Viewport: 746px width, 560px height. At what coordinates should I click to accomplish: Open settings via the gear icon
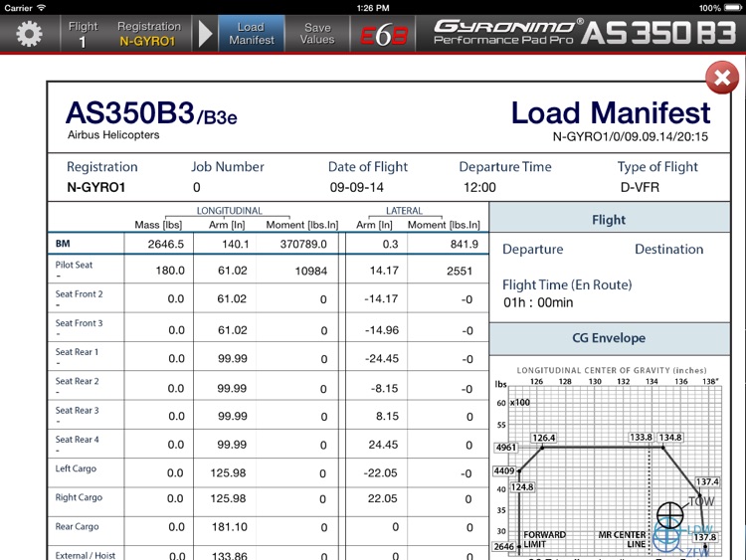pyautogui.click(x=29, y=34)
